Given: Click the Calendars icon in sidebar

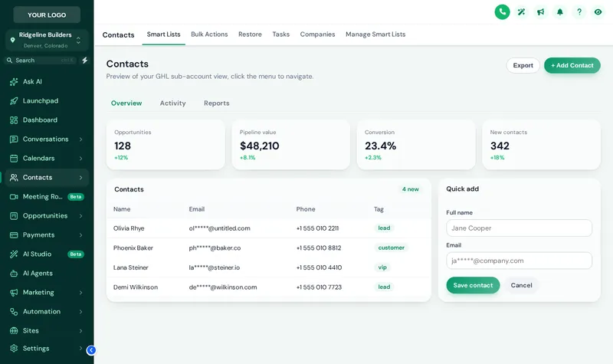Looking at the screenshot, I should pyautogui.click(x=14, y=159).
